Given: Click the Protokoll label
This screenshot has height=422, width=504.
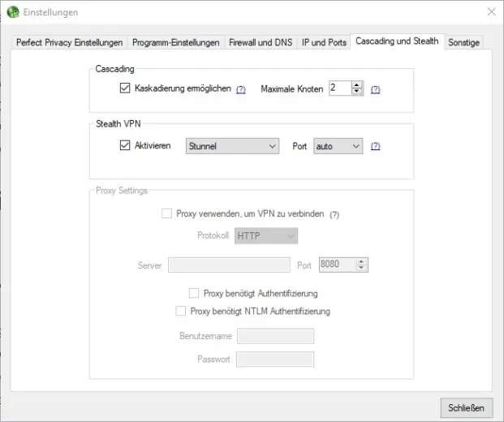Looking at the screenshot, I should point(213,235).
